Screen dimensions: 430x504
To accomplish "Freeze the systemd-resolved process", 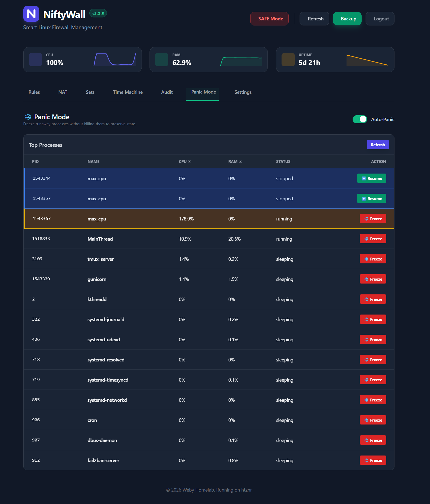I will [x=373, y=360].
